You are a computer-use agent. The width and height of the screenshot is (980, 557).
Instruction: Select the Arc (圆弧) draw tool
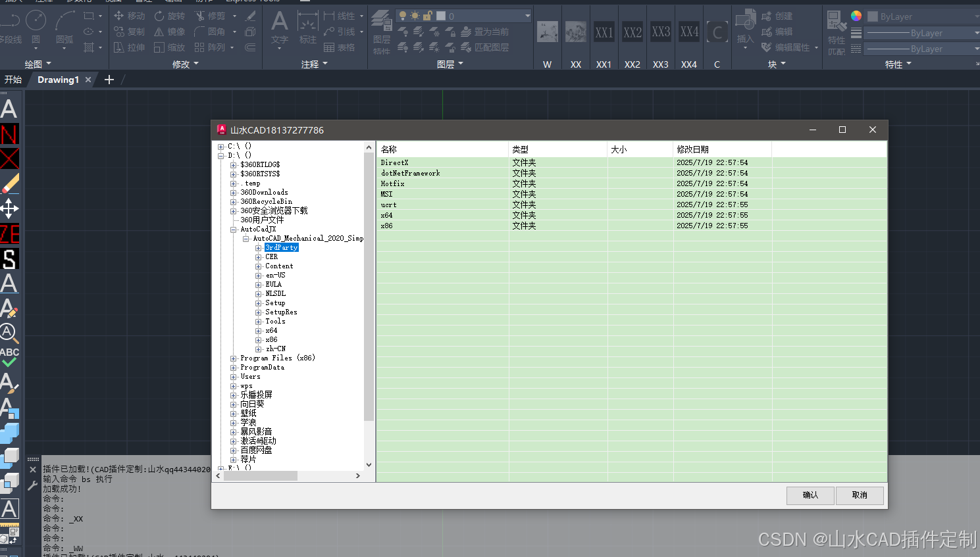[x=64, y=26]
